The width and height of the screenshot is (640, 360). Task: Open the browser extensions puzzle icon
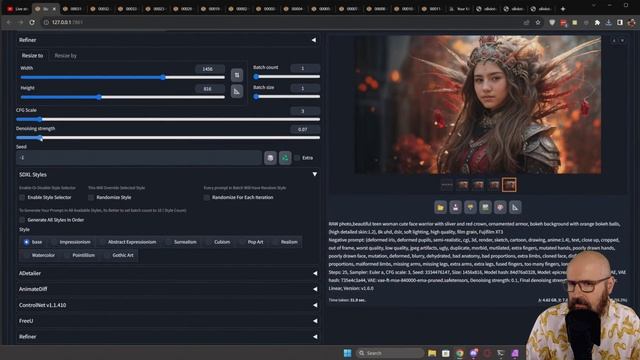(x=597, y=23)
